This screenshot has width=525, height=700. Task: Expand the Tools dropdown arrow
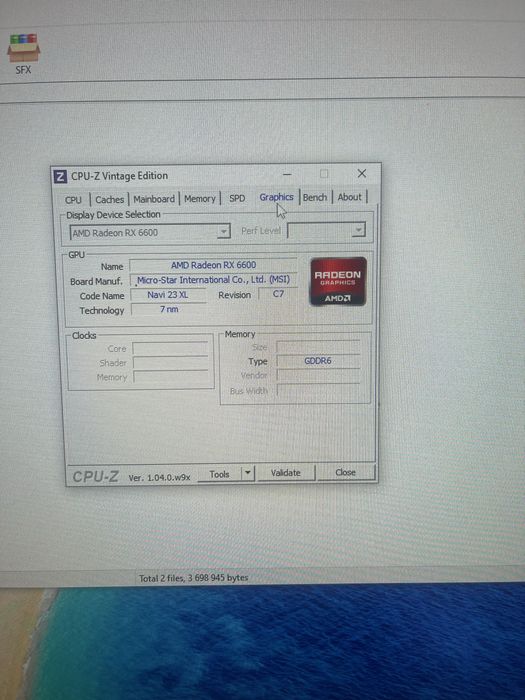coord(248,473)
